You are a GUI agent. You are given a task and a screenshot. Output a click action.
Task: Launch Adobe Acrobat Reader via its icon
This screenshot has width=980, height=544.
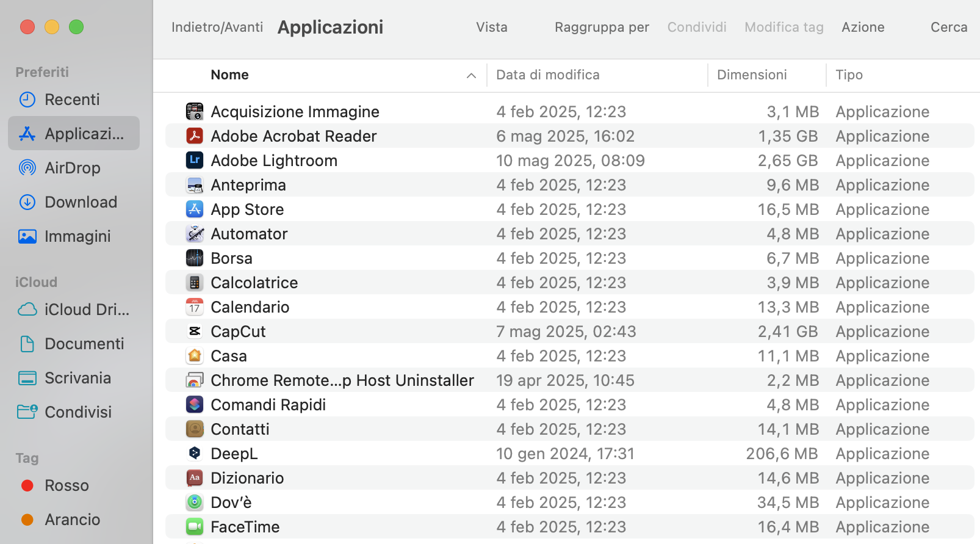click(194, 136)
